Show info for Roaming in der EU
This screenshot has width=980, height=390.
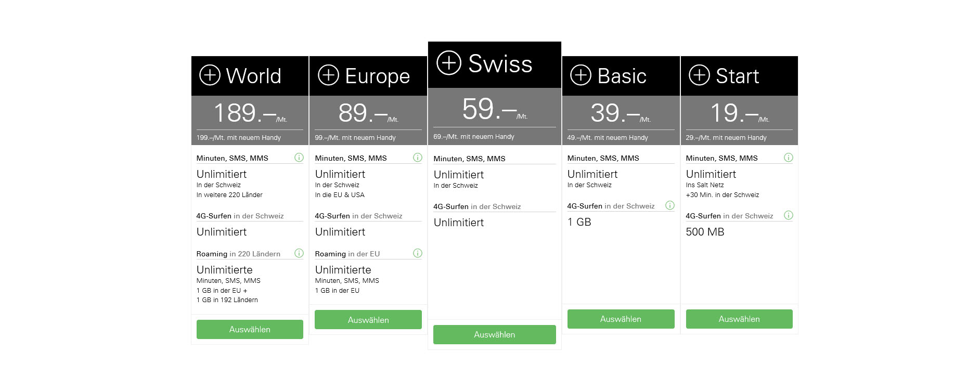point(418,253)
